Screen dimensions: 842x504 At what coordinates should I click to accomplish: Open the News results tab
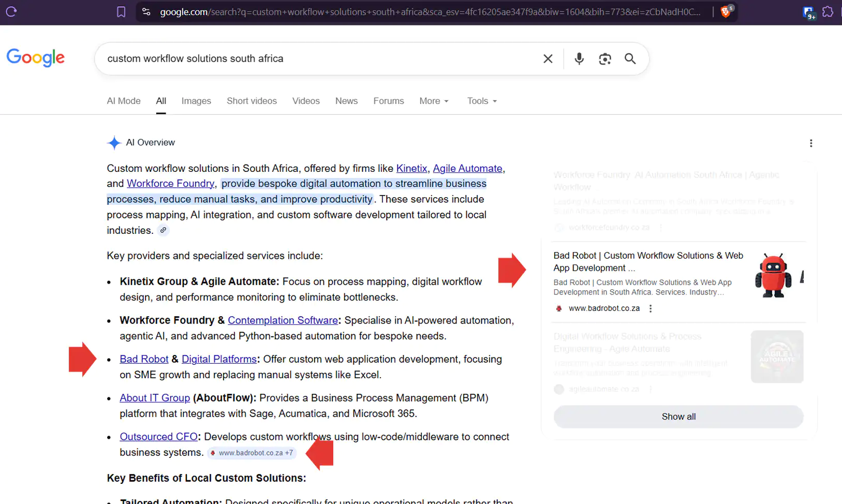(x=346, y=101)
